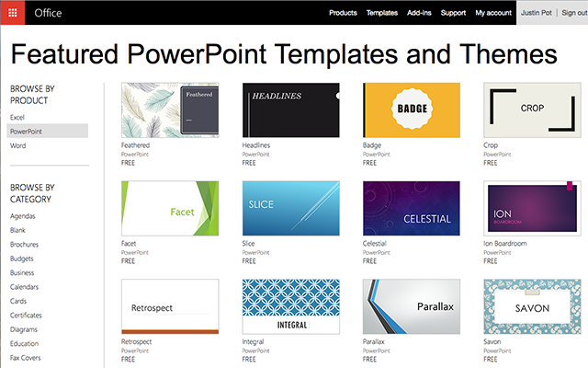Open the Ion Boardroom template thumbnail
Image resolution: width=588 pixels, height=368 pixels.
click(x=532, y=209)
